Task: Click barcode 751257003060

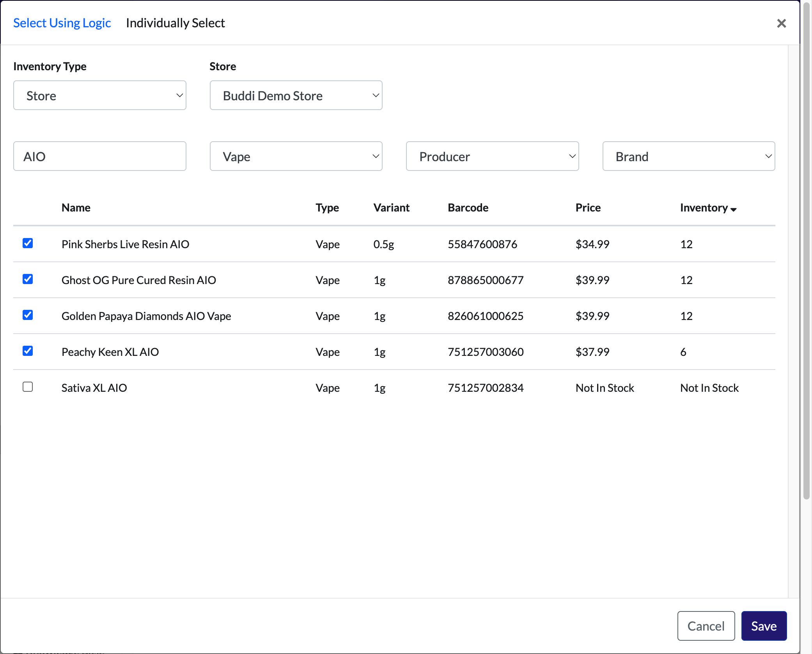Action: (x=486, y=352)
